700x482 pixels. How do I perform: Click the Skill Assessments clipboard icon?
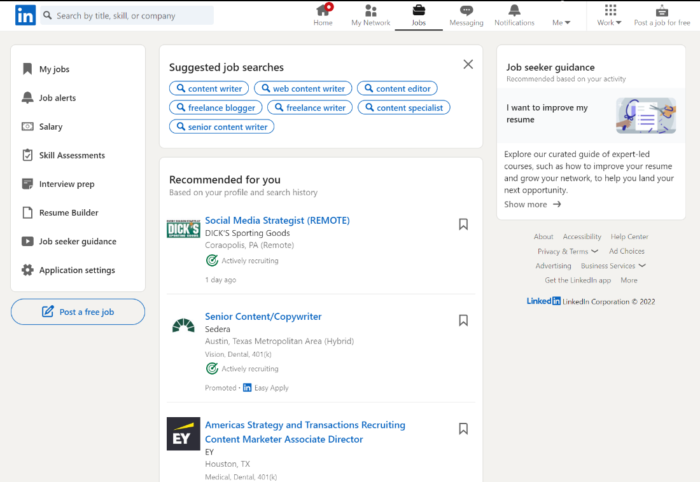coord(27,155)
